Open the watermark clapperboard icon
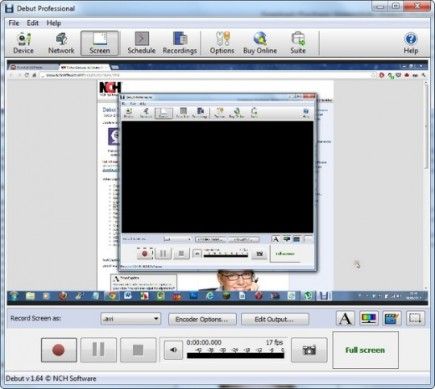435x389 pixels. click(x=392, y=318)
